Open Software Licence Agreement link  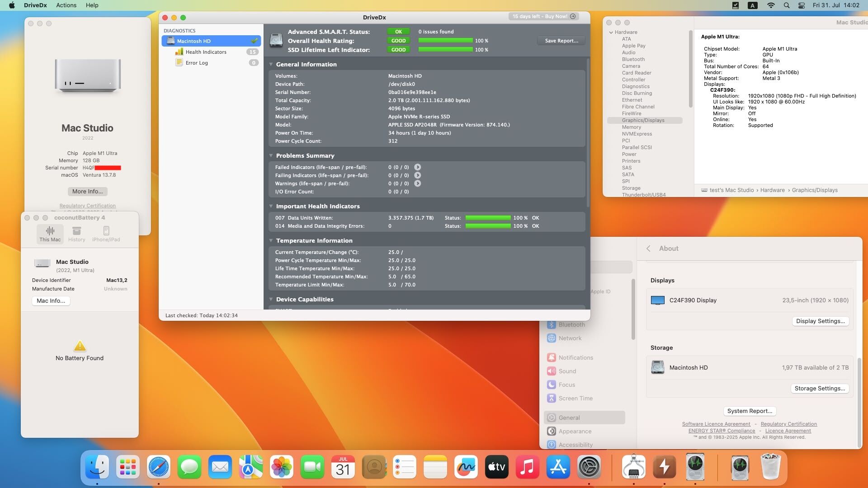point(716,424)
